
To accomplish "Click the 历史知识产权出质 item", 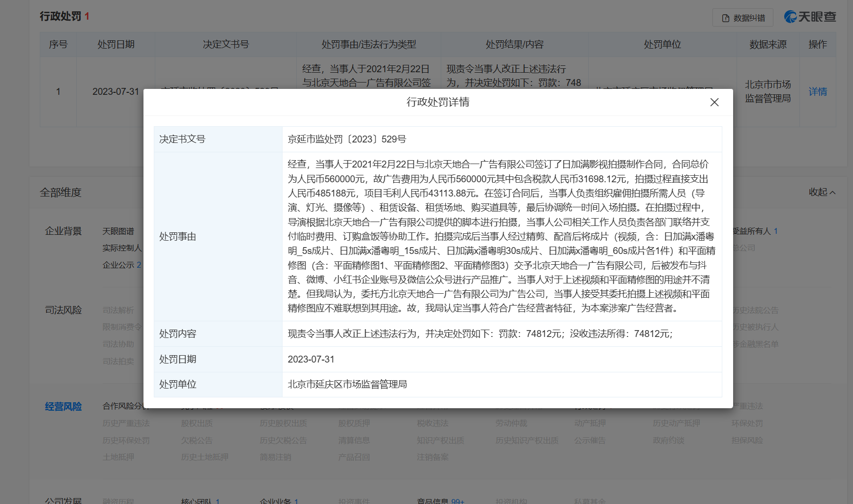I will (x=527, y=440).
